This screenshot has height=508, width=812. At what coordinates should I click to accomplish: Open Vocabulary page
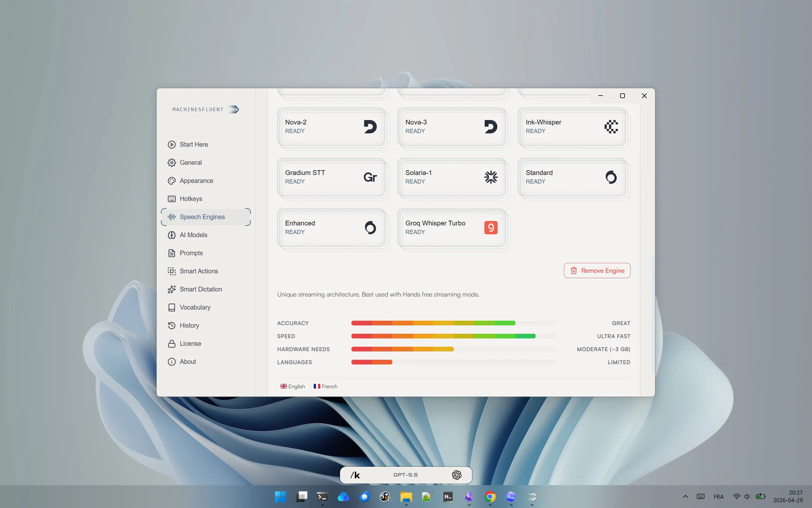206,307
